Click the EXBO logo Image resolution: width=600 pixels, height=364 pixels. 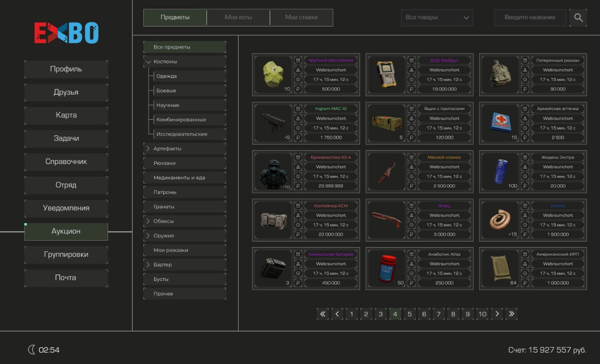click(x=66, y=33)
